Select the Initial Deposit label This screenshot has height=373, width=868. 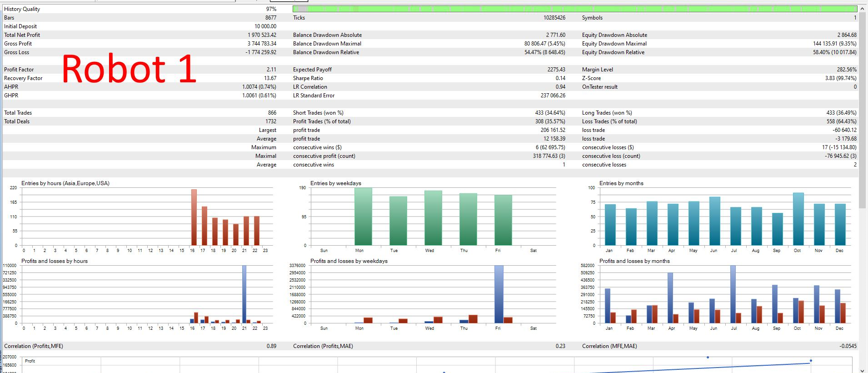pyautogui.click(x=20, y=26)
